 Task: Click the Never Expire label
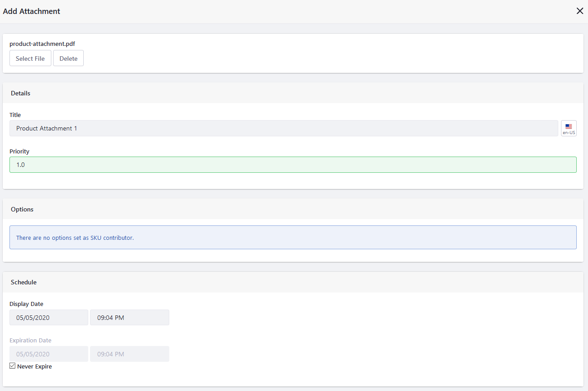pos(35,366)
